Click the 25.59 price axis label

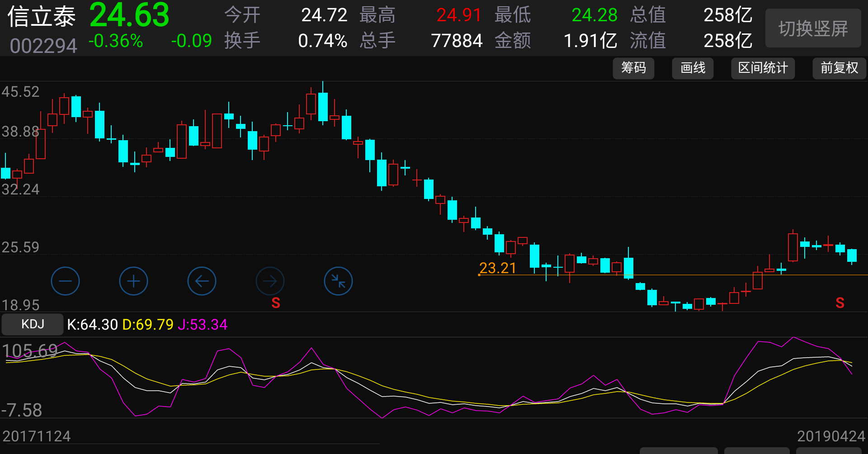point(20,247)
